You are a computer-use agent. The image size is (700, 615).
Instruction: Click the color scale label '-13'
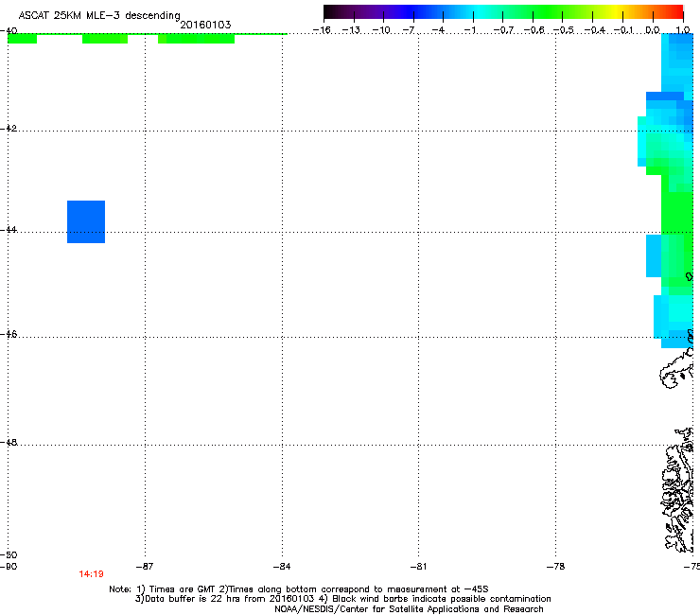click(351, 30)
